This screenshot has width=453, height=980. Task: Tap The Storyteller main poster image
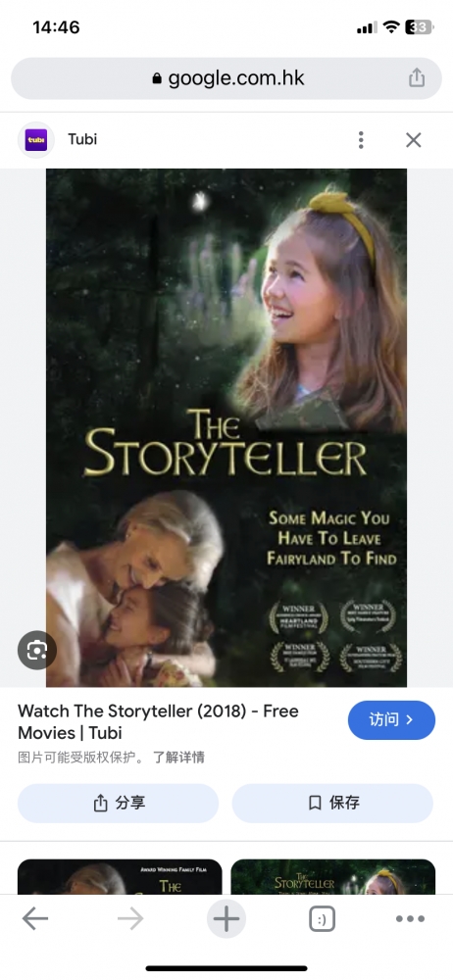click(226, 427)
